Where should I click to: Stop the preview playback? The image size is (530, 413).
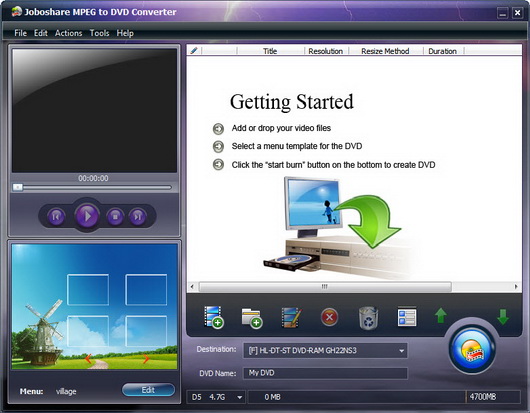[x=115, y=216]
